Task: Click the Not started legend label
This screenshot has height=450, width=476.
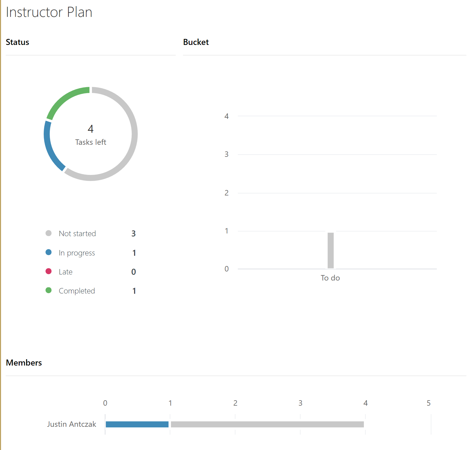Action: (x=77, y=233)
